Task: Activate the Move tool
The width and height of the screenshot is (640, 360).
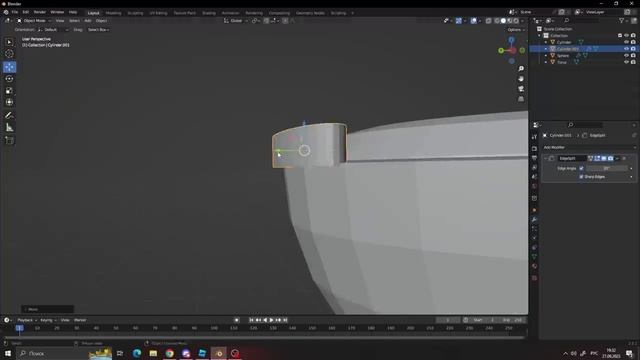Action: pyautogui.click(x=9, y=67)
